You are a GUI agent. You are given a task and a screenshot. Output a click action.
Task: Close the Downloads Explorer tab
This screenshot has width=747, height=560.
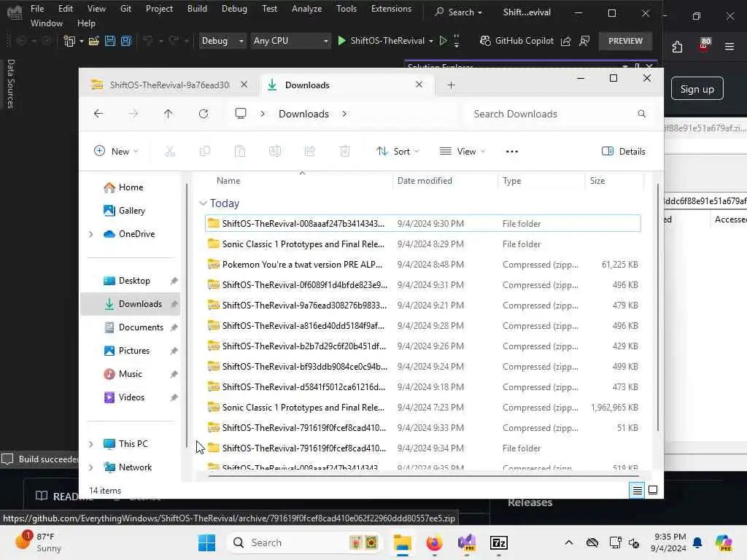[419, 85]
